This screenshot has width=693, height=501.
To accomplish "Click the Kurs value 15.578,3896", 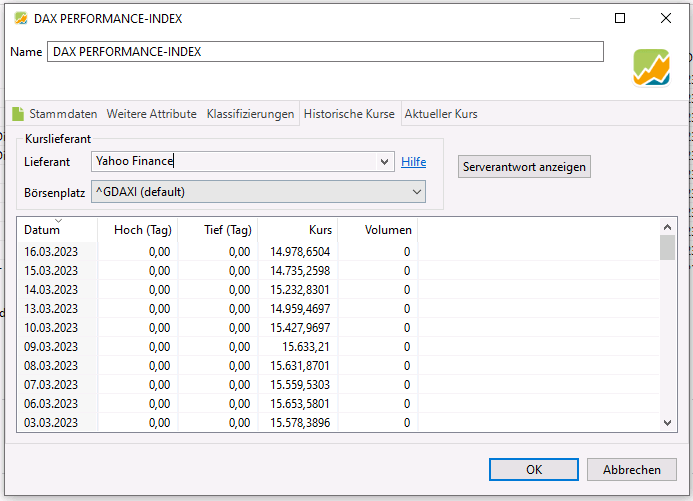I will point(300,423).
